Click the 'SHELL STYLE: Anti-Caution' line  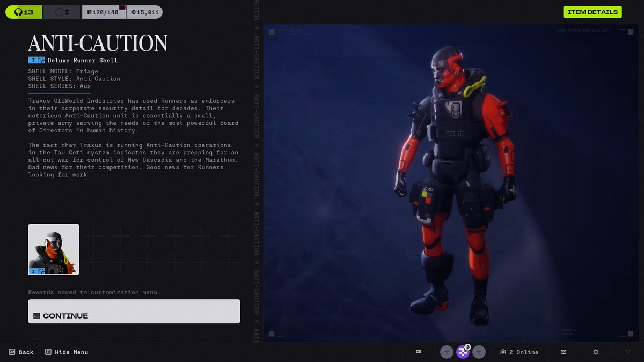click(74, 79)
